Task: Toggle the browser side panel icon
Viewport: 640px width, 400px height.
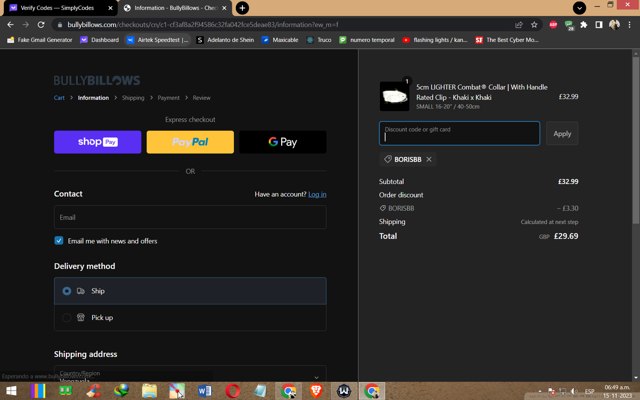Action: (x=599, y=25)
